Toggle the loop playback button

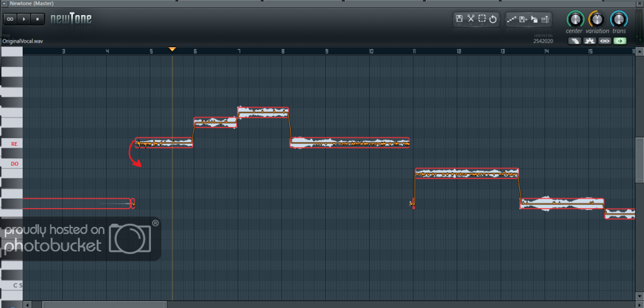click(10, 19)
